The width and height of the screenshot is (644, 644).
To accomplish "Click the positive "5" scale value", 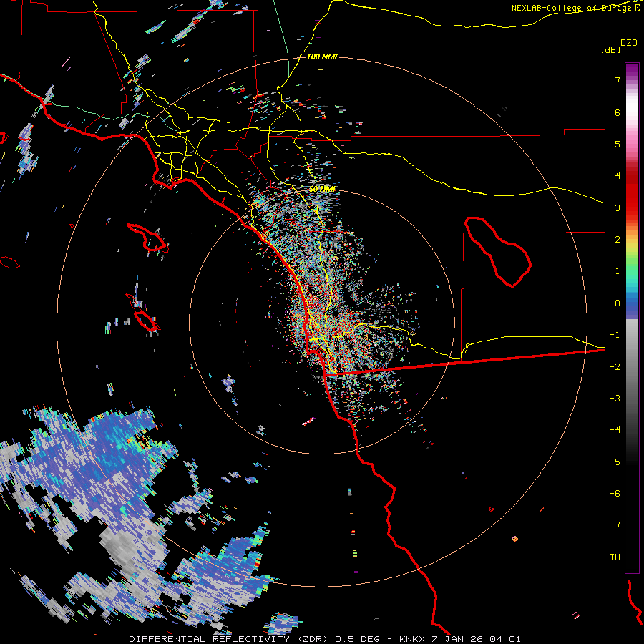I will tap(618, 144).
